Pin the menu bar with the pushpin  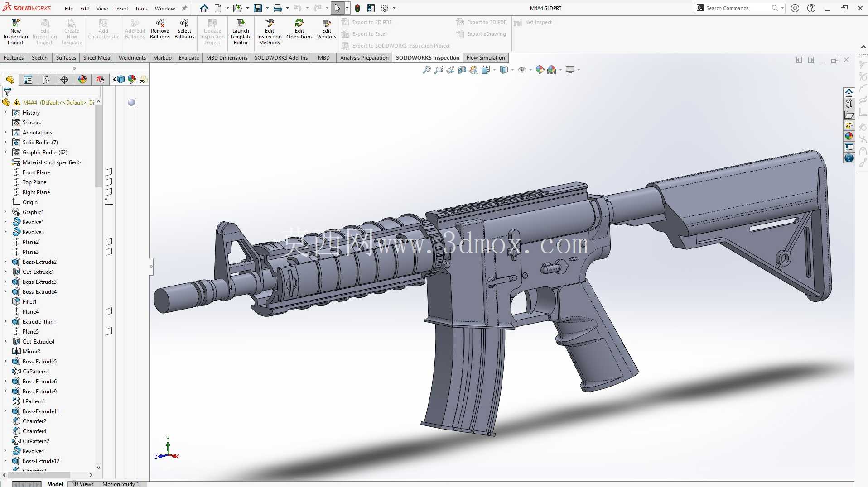tap(184, 8)
